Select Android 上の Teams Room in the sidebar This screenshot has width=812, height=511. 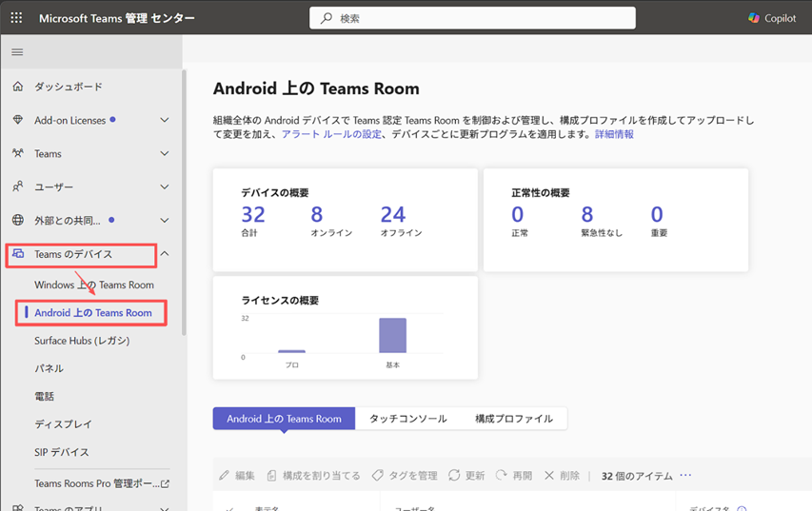tap(93, 313)
